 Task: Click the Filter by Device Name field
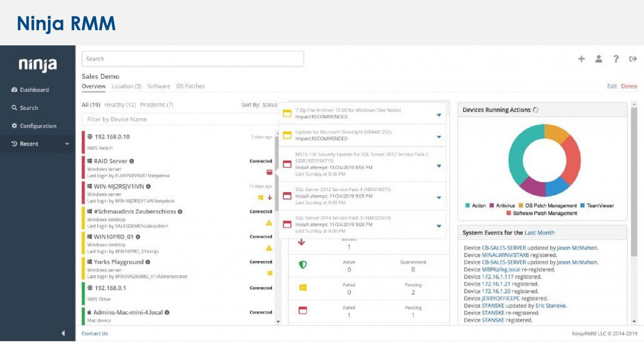(181, 119)
